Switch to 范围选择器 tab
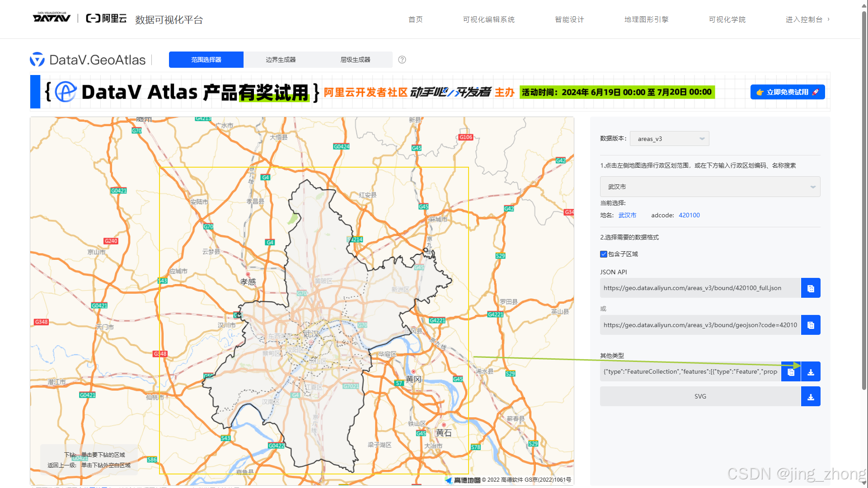 click(206, 60)
